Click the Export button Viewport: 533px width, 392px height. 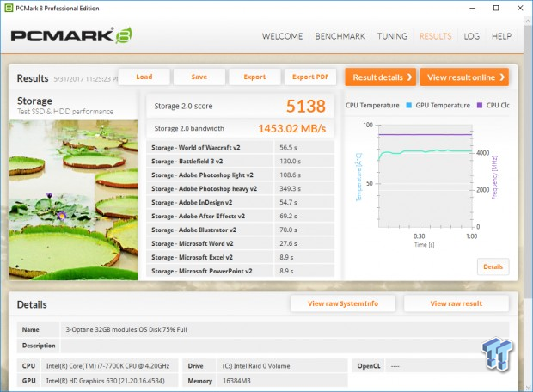(x=254, y=77)
